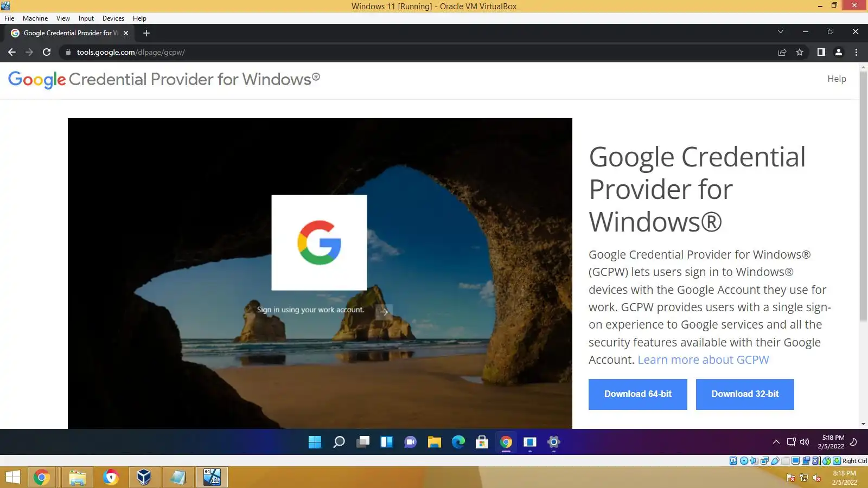Screen dimensions: 868x488
Task: Open the VirtualBox View menu
Action: click(x=63, y=18)
